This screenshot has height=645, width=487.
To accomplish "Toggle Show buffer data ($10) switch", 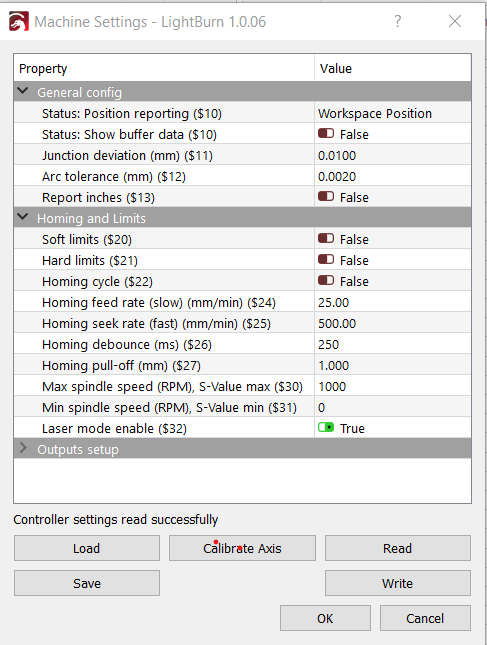I will [326, 134].
